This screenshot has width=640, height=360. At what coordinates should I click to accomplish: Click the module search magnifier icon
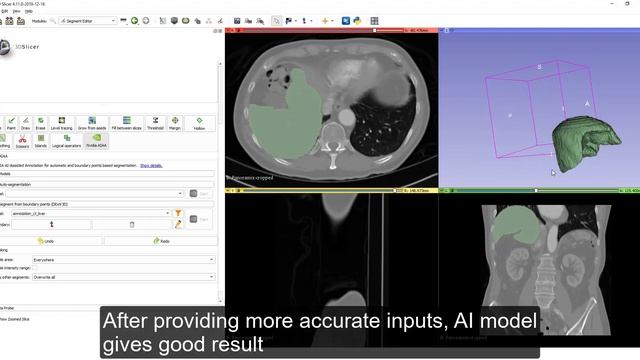click(x=53, y=20)
